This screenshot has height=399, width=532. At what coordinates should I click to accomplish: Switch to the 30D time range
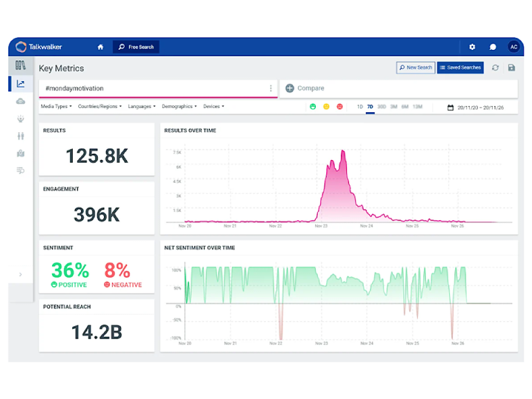[382, 107]
